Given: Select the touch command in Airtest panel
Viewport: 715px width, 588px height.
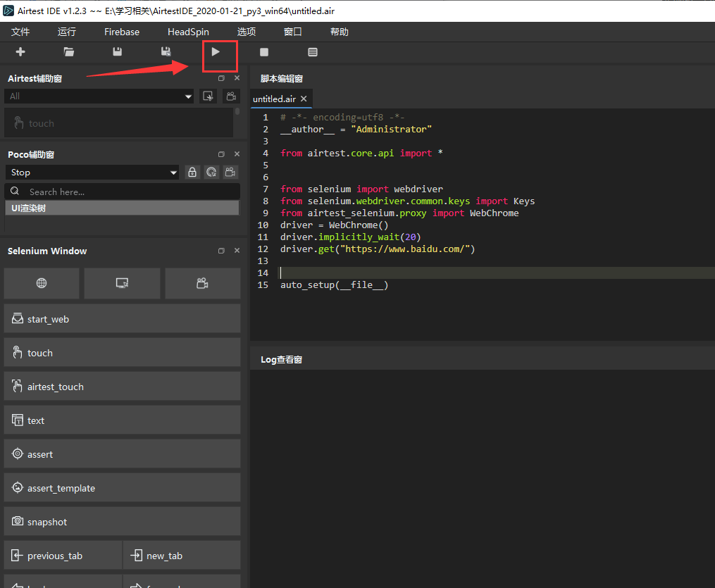Looking at the screenshot, I should tap(118, 123).
